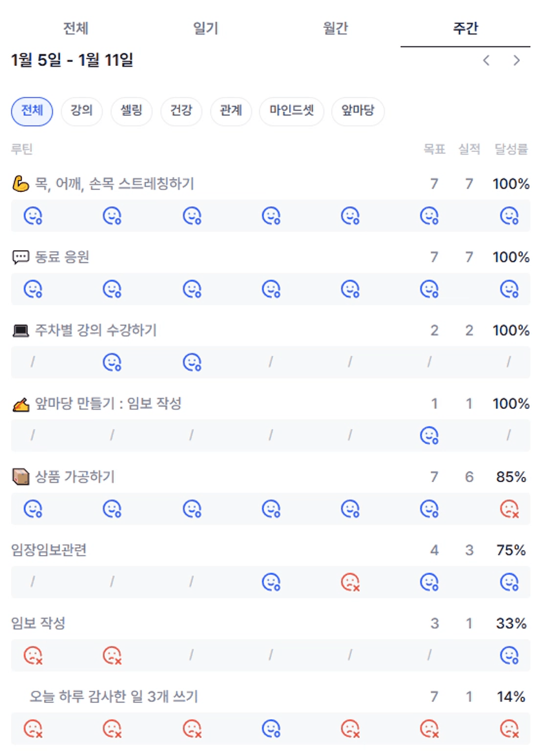The width and height of the screenshot is (534, 756).
Task: Toggle the blue smiley in 앞마당 만들기 row
Action: [429, 436]
